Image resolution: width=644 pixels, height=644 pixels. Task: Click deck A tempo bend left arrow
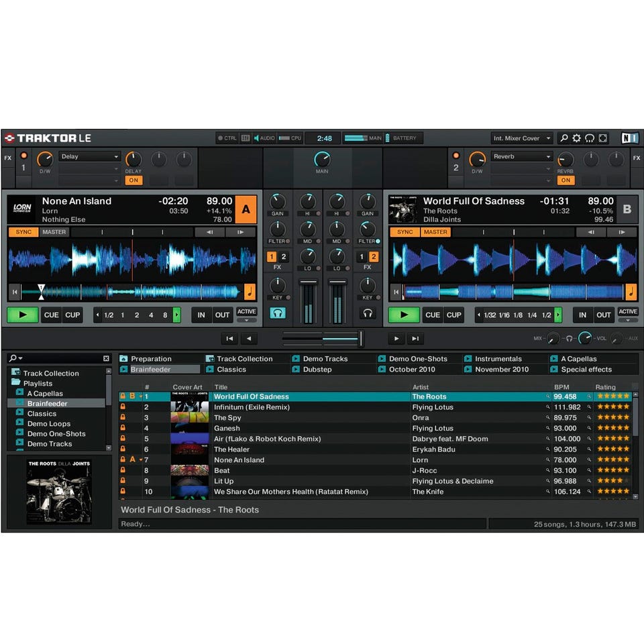(209, 232)
